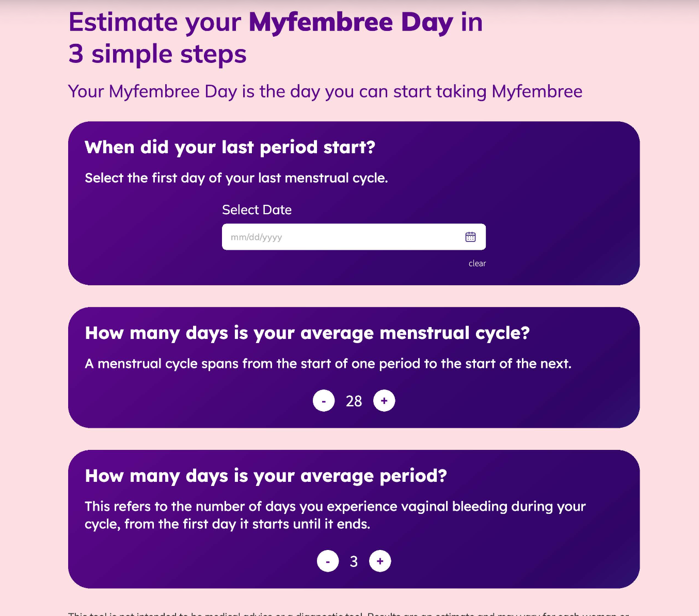
Task: Select the period length value 3
Action: pyautogui.click(x=354, y=561)
